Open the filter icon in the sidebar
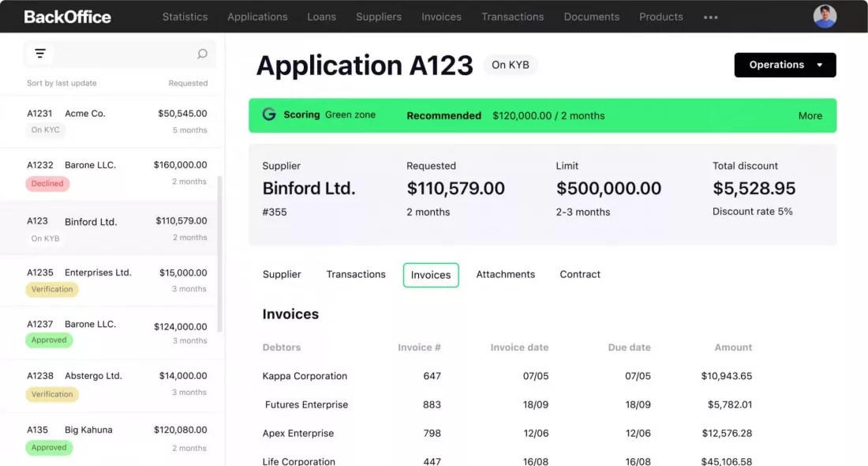The image size is (868, 466). coord(39,53)
